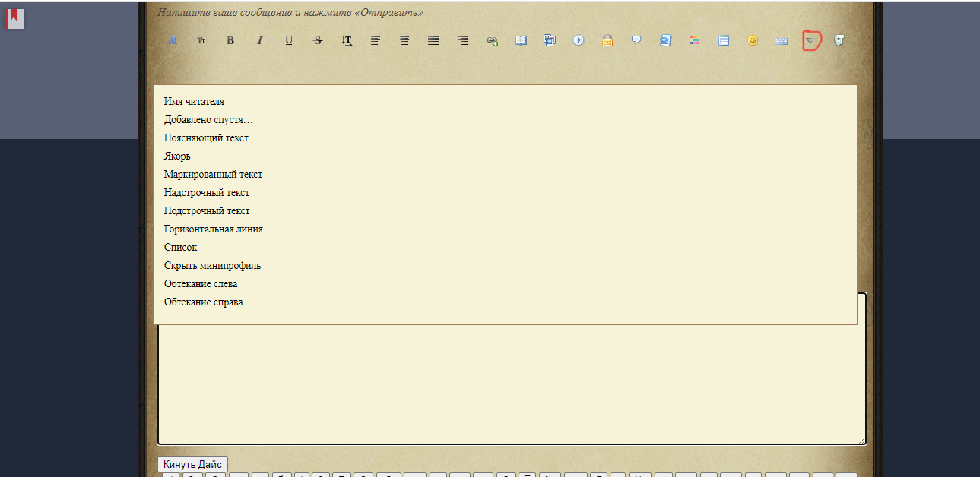
Task: Insert a hyperlink with the link icon
Action: pyautogui.click(x=492, y=41)
